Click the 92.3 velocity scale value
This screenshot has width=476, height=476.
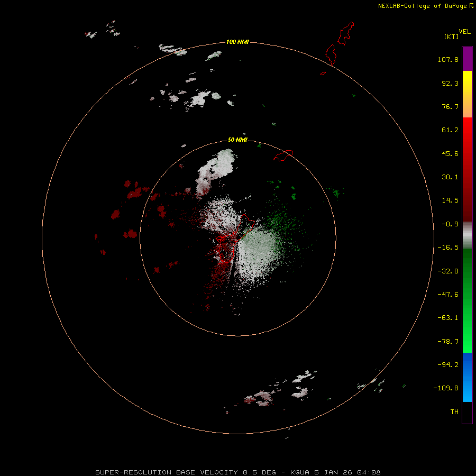click(x=450, y=83)
